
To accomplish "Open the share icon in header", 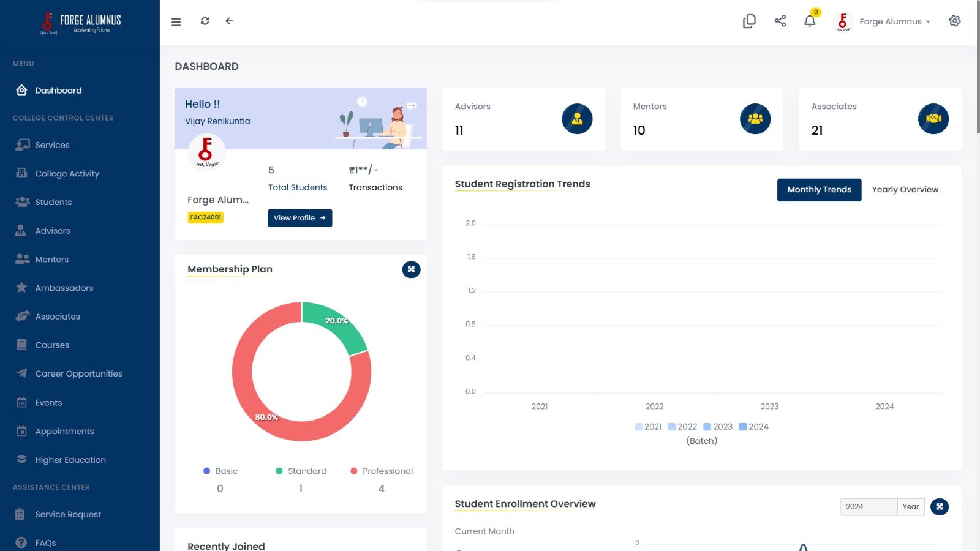I will coord(780,21).
